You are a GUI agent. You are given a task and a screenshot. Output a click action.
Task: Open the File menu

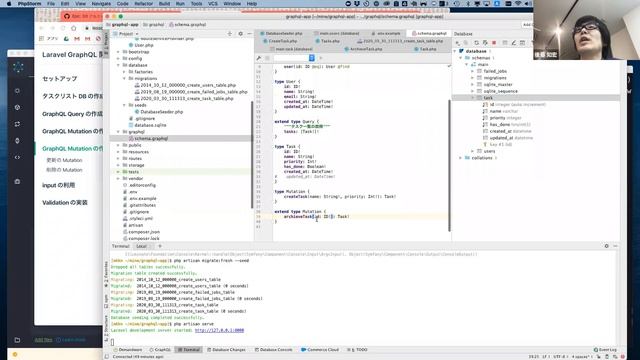[x=51, y=4]
